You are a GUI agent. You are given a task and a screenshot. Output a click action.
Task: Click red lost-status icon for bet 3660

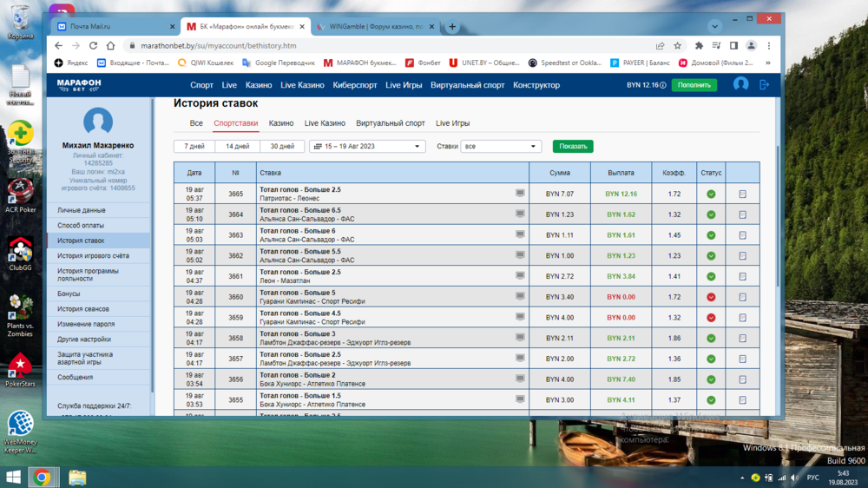pos(711,297)
